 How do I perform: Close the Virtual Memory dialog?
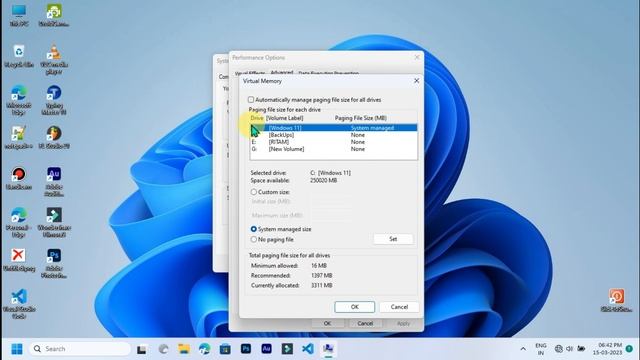(x=416, y=81)
